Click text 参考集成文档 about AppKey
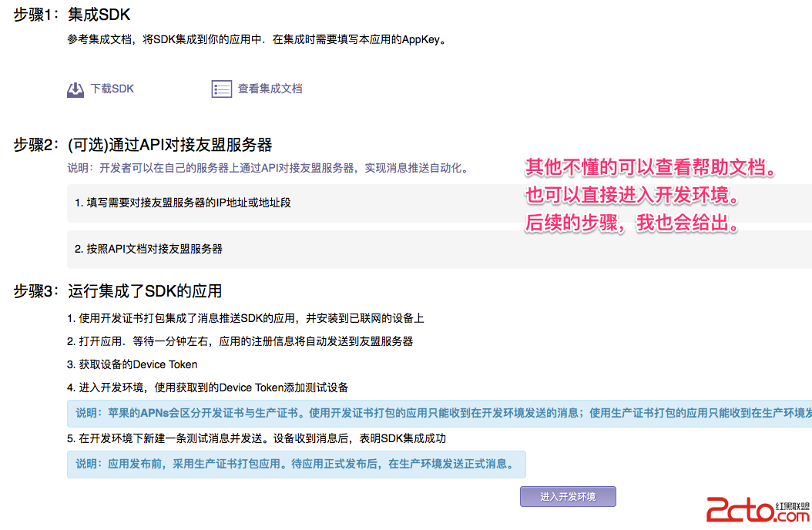 coord(257,40)
